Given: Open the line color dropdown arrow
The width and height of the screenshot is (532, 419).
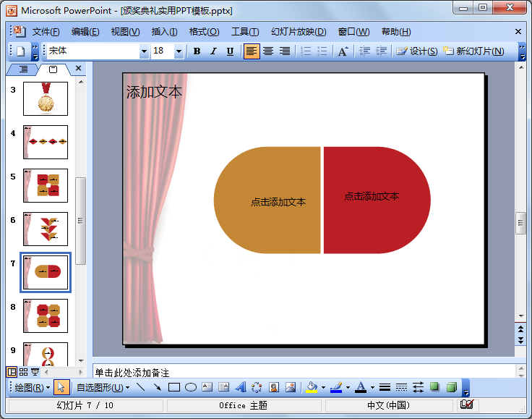Looking at the screenshot, I should point(348,387).
